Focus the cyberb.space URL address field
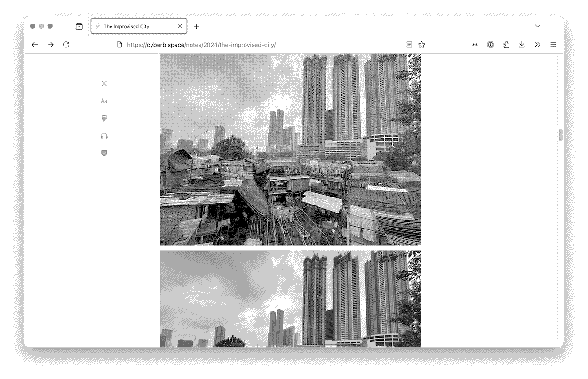Viewport: 588px width, 379px height. click(x=201, y=45)
